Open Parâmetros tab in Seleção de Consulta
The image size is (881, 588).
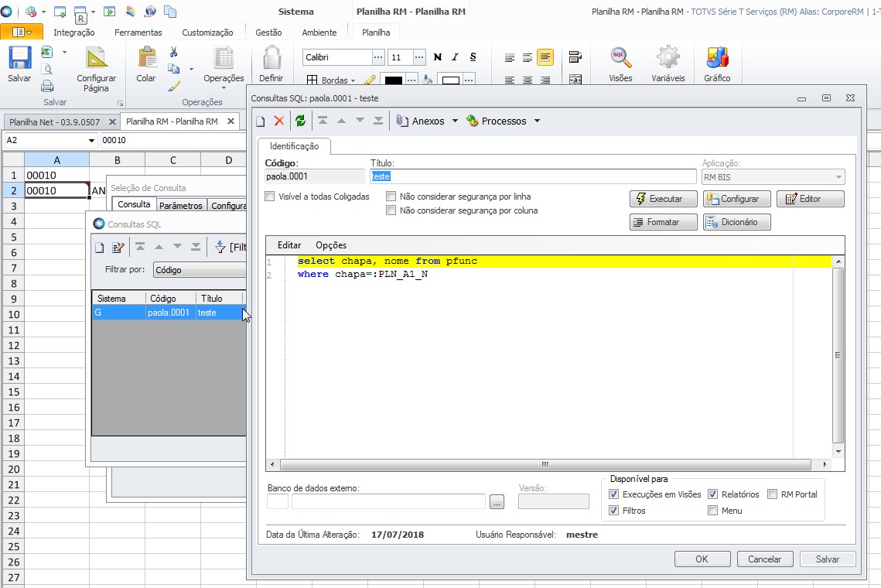coord(180,206)
